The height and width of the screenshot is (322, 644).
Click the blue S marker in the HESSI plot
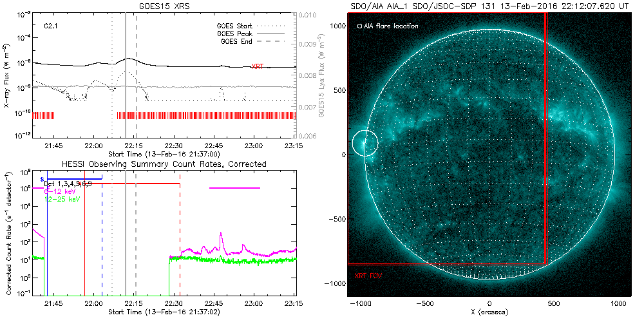click(43, 178)
